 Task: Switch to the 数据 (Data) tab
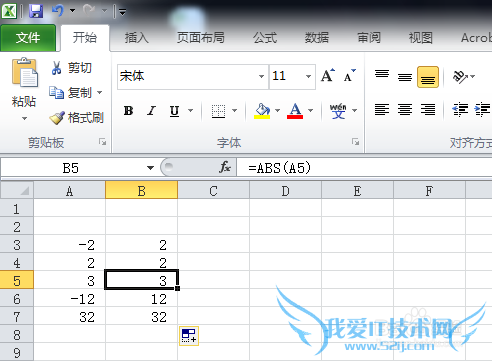[x=316, y=38]
